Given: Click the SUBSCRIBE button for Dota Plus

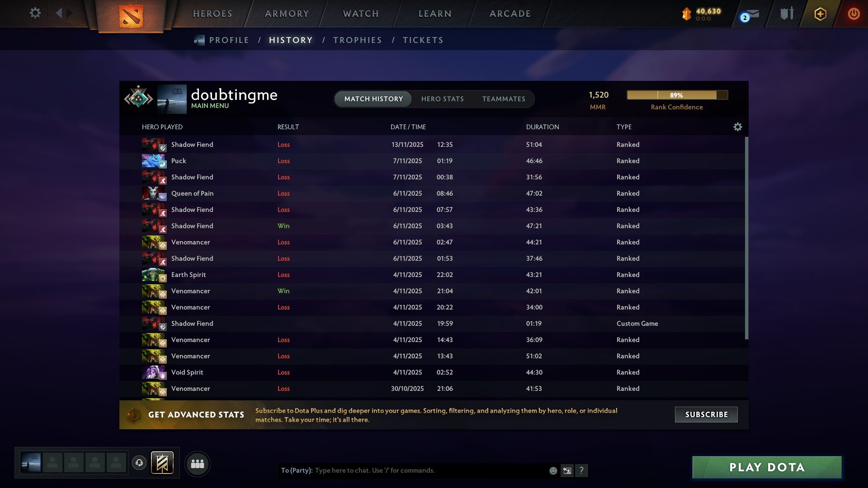Looking at the screenshot, I should click(706, 414).
